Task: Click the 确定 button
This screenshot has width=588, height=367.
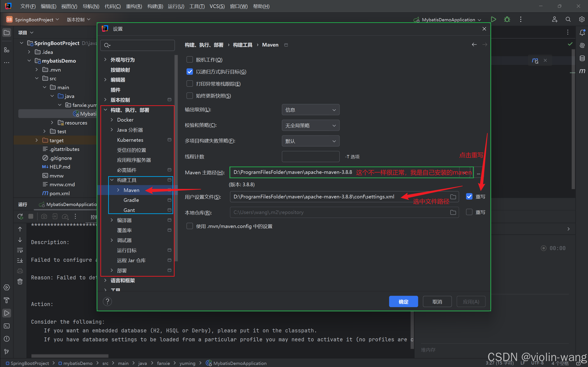Action: (403, 301)
